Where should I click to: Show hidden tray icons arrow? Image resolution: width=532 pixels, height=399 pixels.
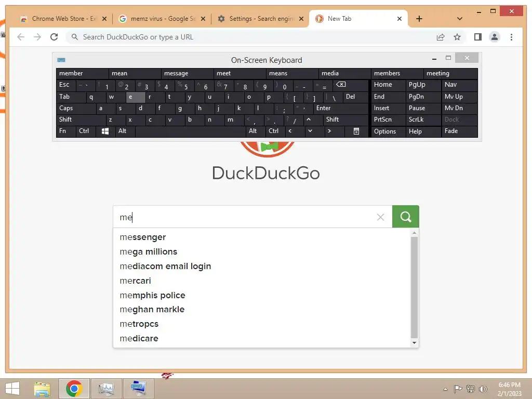[445, 389]
